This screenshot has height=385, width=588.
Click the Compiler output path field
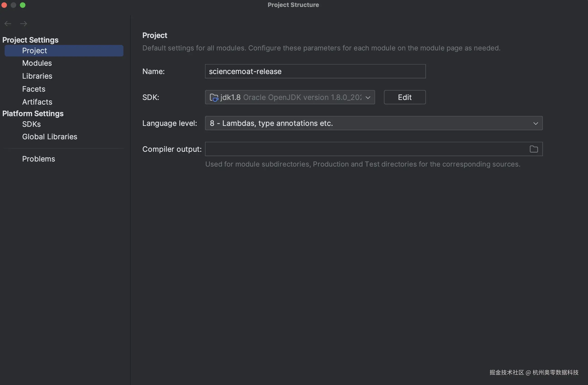tap(366, 149)
